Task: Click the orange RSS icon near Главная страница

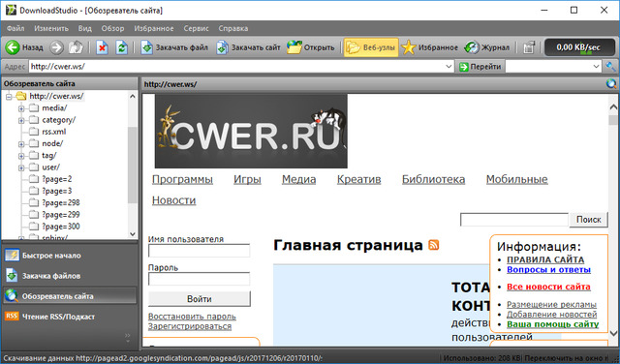Action: [x=434, y=245]
